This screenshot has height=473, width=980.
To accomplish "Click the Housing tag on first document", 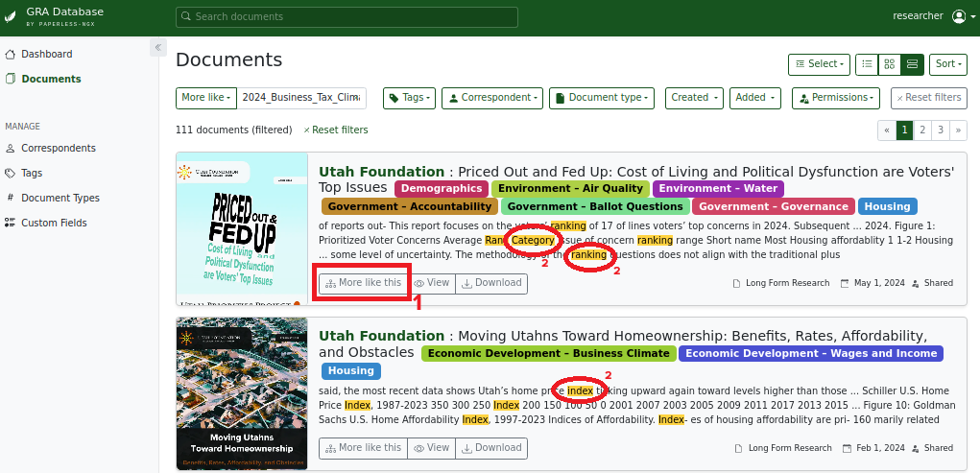I will pyautogui.click(x=887, y=206).
